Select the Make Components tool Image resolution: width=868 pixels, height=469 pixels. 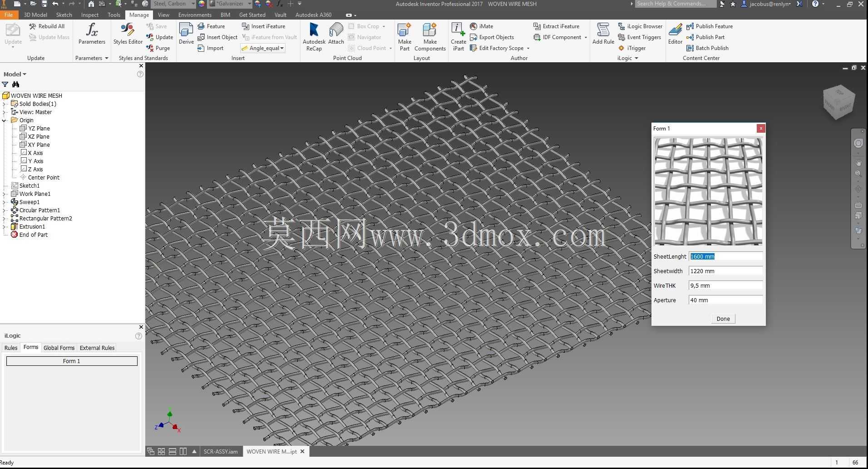point(430,36)
